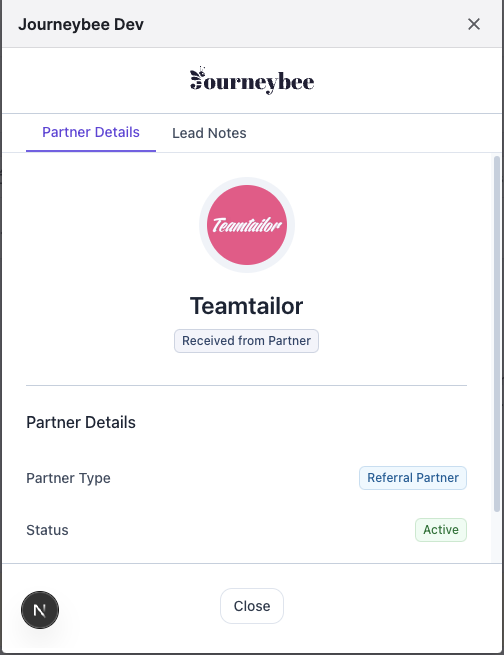Click the large Teamtailor partner name
Screen dimensions: 504x655
[246, 306]
